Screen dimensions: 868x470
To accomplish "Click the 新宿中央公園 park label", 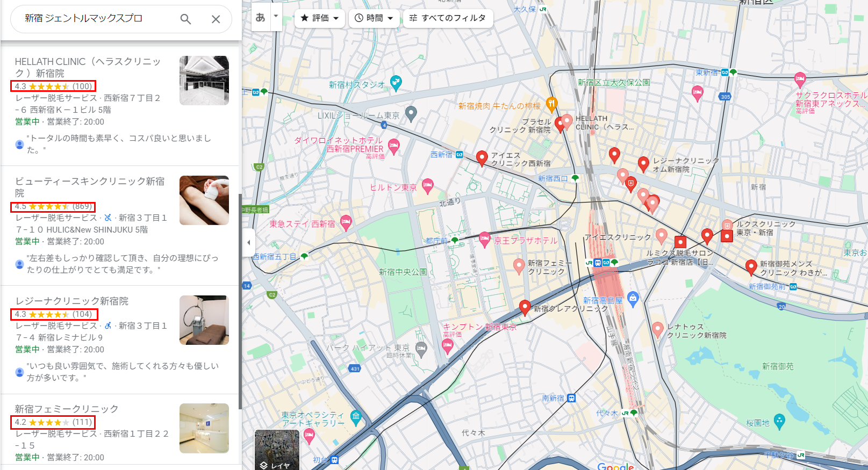I will (x=403, y=272).
